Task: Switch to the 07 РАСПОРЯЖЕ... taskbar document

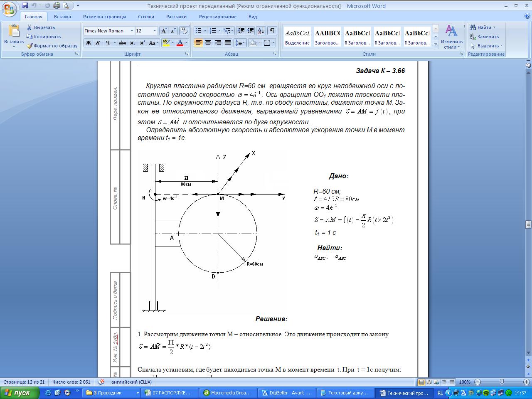Action: point(169,393)
